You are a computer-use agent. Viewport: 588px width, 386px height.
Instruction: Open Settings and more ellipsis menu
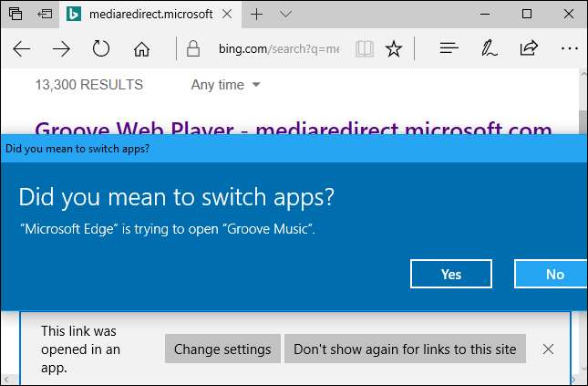coord(569,48)
